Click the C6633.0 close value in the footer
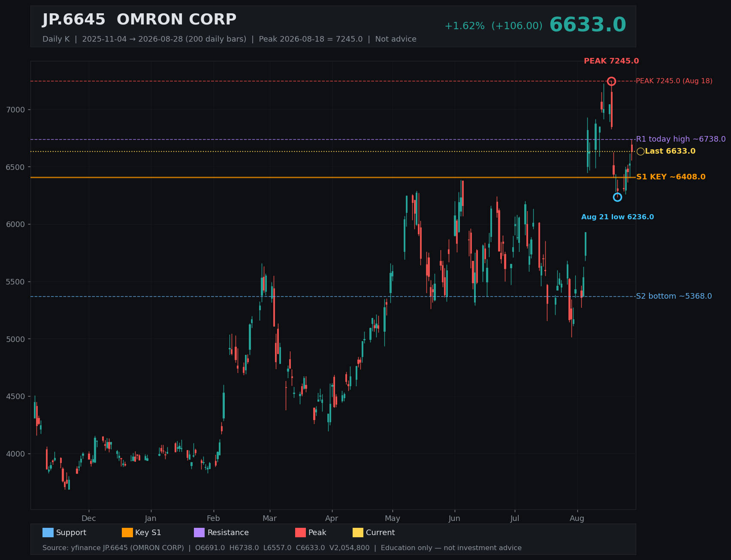Image resolution: width=731 pixels, height=560 pixels. tap(311, 548)
